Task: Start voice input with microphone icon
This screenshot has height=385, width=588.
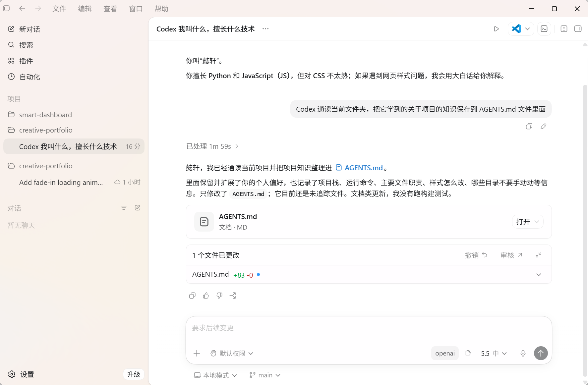Action: (523, 354)
